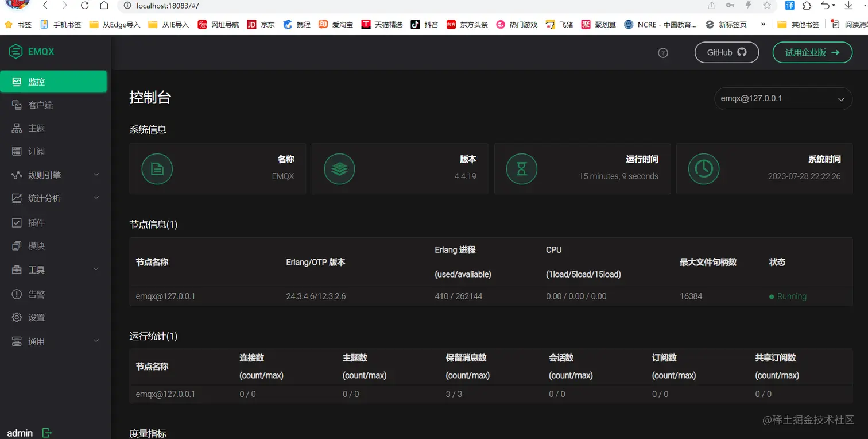Open the 网址导航 bookmark
This screenshot has height=439, width=868.
pyautogui.click(x=218, y=25)
